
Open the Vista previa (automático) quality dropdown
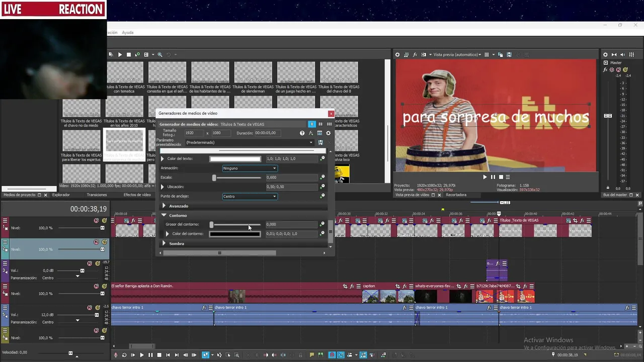(457, 54)
